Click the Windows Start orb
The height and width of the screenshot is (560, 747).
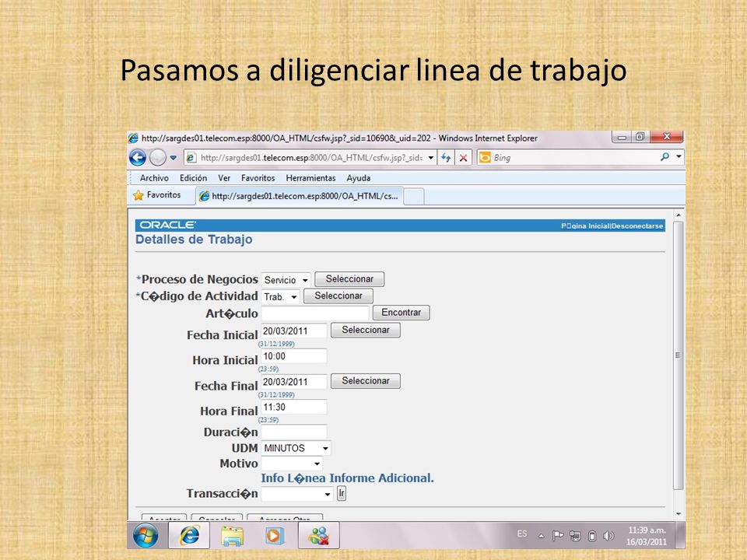[146, 535]
